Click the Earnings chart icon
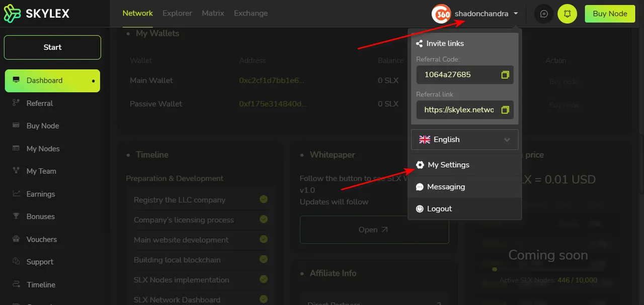Viewport: 644px width, 305px height. 16,194
